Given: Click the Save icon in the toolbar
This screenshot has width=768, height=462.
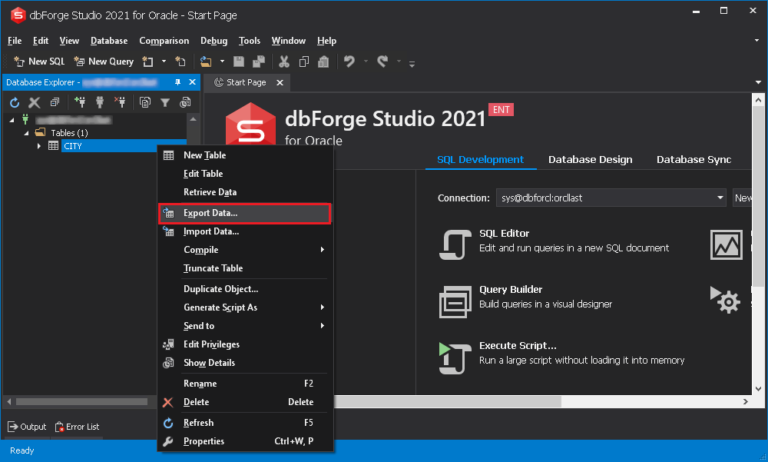Looking at the screenshot, I should coord(241,61).
